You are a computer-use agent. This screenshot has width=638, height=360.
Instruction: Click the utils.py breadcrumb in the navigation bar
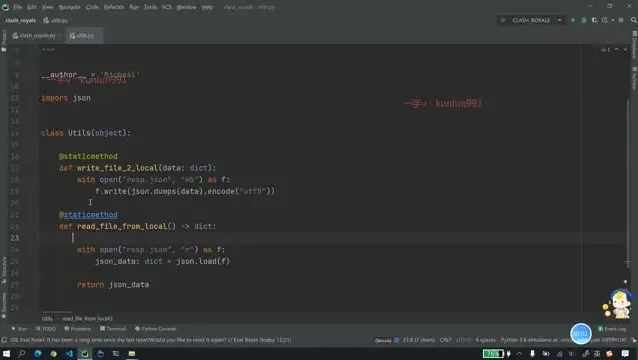point(56,20)
